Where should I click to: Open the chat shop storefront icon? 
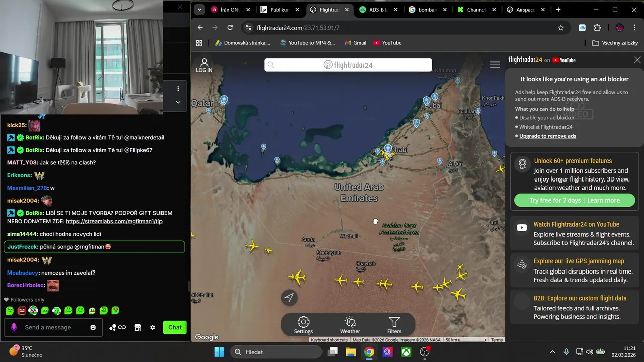point(137,327)
